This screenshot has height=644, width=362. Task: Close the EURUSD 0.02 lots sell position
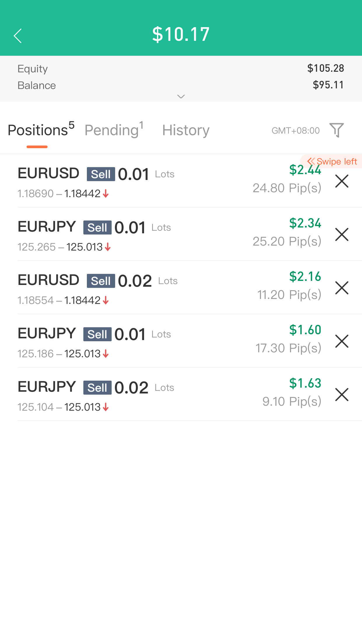point(342,288)
